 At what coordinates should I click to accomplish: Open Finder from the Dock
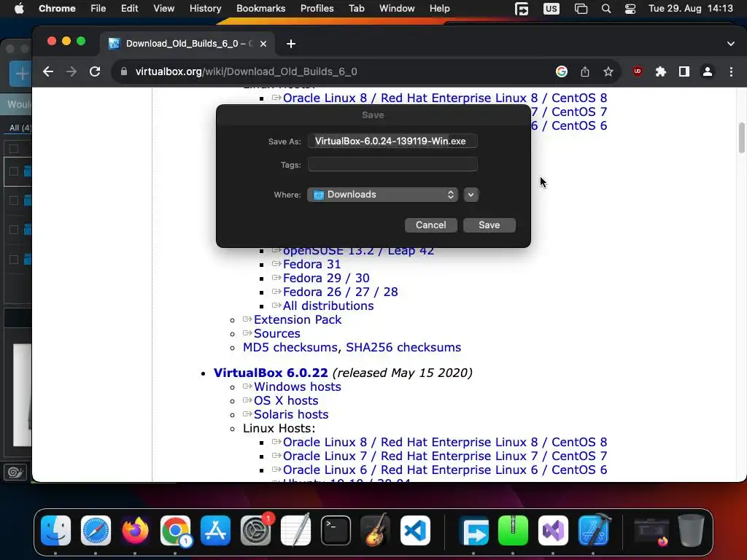[55, 531]
